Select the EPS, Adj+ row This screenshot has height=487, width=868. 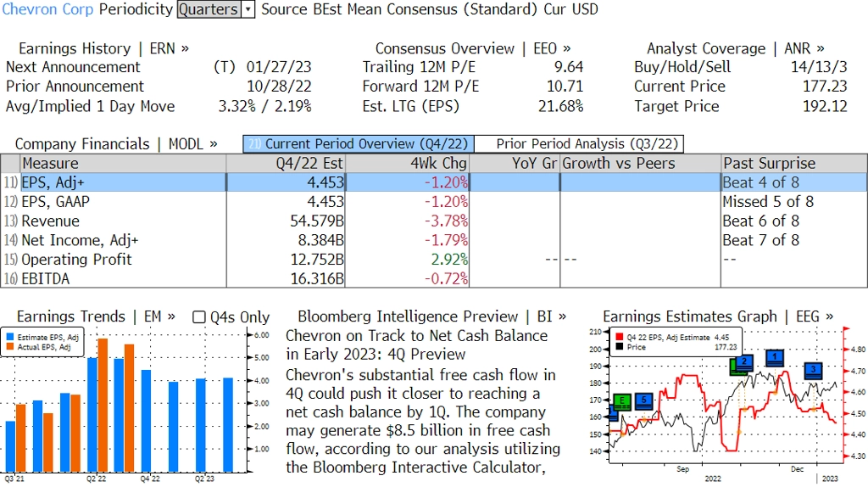[434, 182]
